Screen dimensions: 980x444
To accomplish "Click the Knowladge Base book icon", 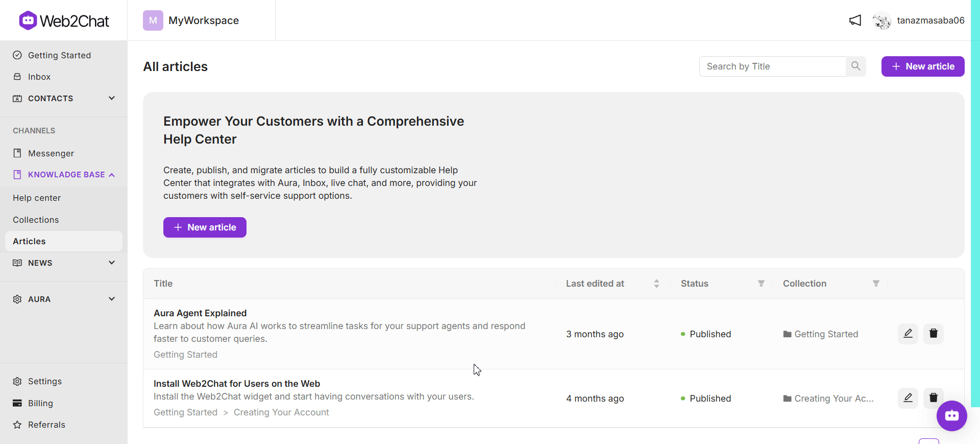I will [17, 175].
